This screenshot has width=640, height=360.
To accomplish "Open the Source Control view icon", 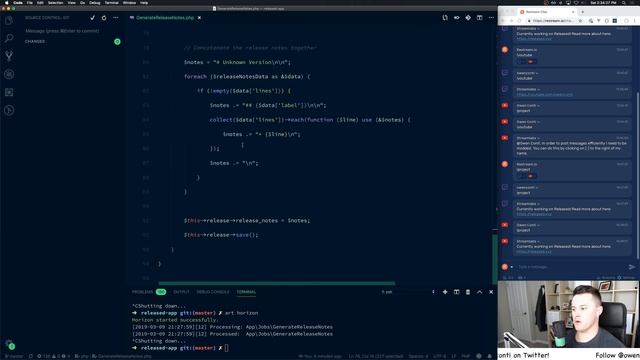I will click(9, 56).
